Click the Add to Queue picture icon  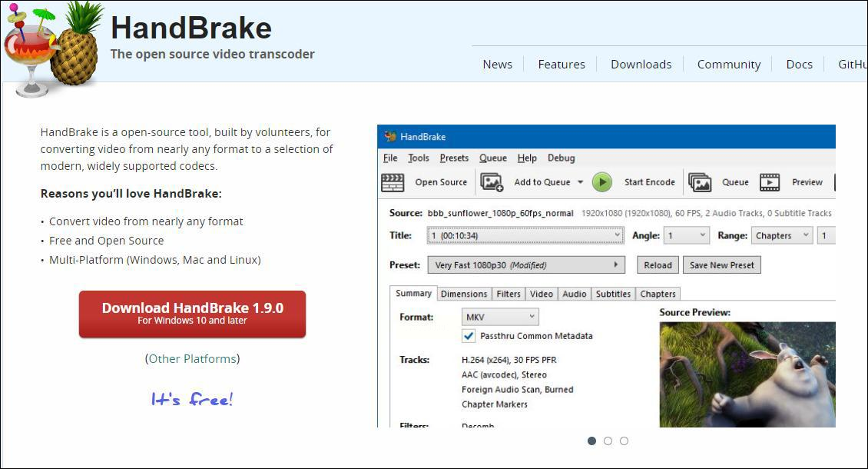coord(492,182)
